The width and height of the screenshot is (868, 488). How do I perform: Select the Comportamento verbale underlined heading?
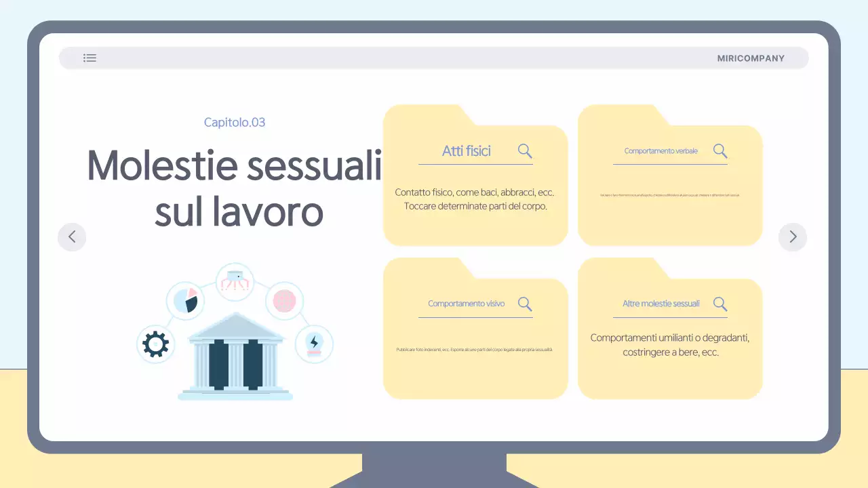660,150
